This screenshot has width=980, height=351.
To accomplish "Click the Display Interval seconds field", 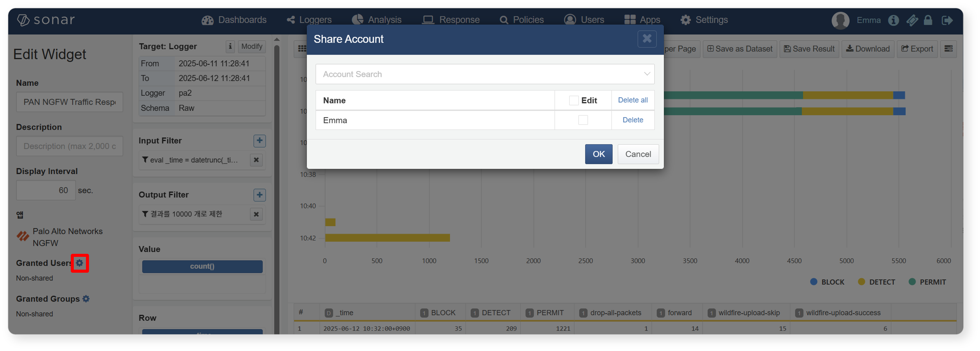I will click(46, 190).
